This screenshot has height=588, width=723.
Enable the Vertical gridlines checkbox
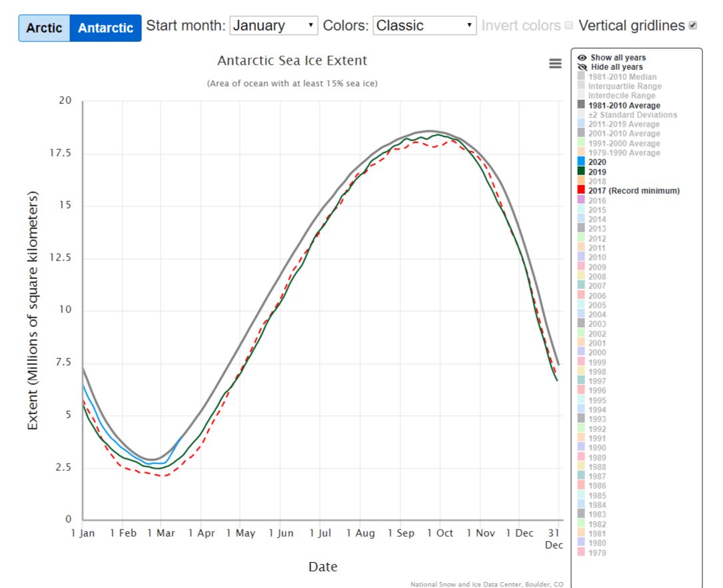[x=693, y=25]
